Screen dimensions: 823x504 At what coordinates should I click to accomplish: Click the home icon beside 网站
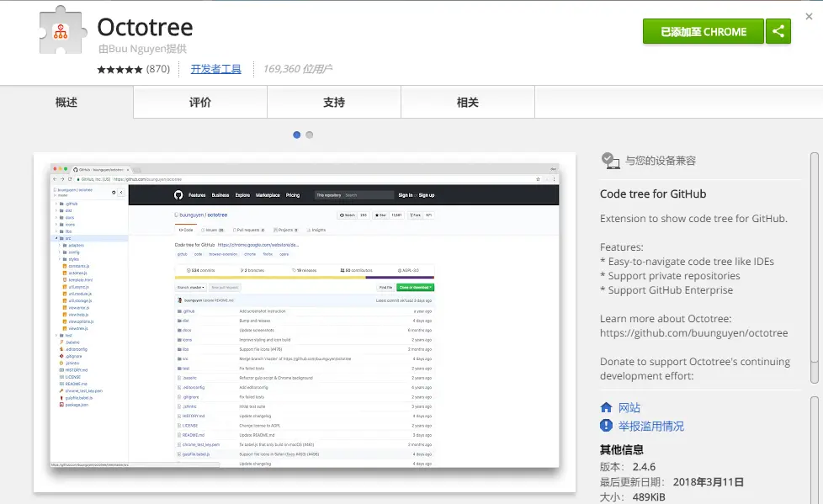coord(606,407)
